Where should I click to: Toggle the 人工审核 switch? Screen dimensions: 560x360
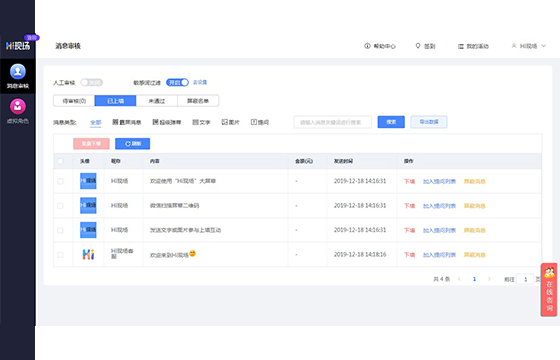tap(91, 82)
